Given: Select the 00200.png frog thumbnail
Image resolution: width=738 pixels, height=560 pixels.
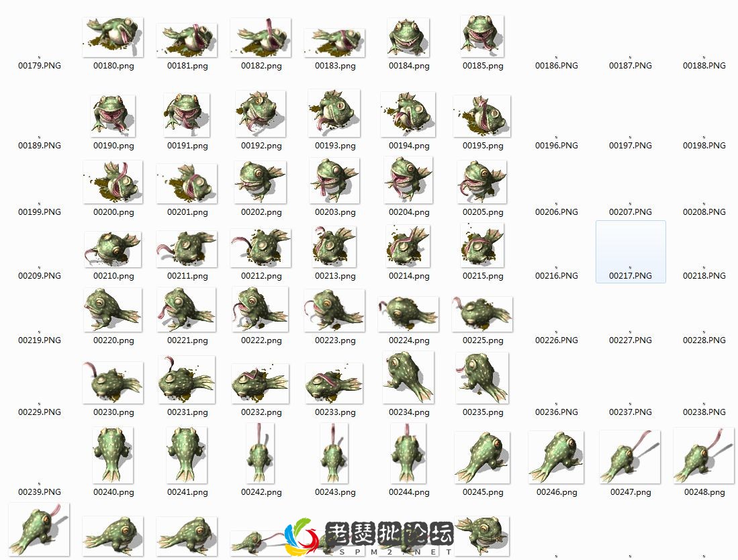Looking at the screenshot, I should [113, 182].
